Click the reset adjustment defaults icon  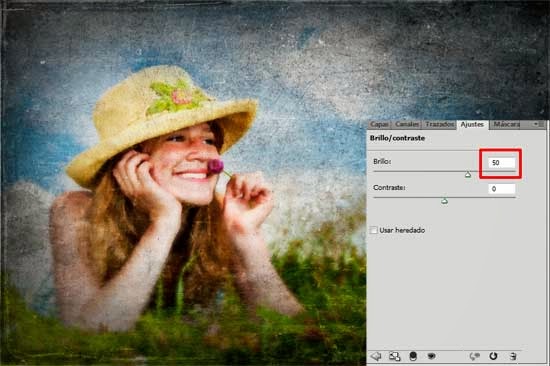pyautogui.click(x=493, y=356)
